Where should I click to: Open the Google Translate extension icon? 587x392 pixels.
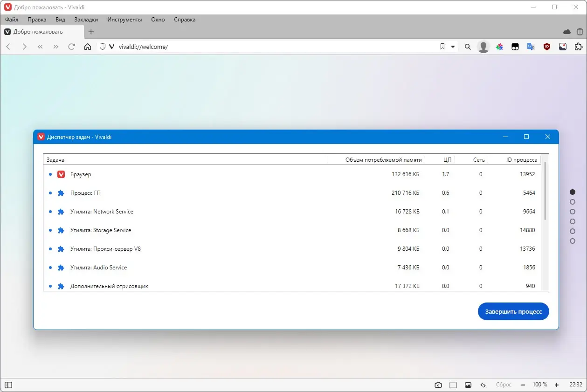coord(531,47)
